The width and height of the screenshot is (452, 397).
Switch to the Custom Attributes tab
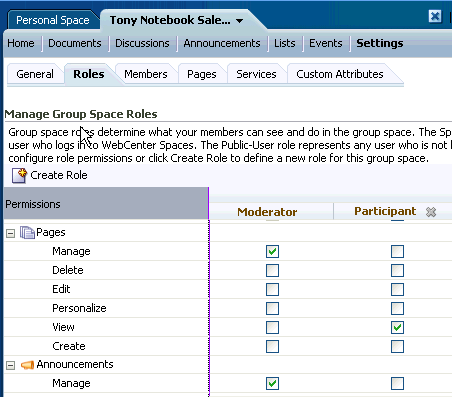(x=340, y=74)
